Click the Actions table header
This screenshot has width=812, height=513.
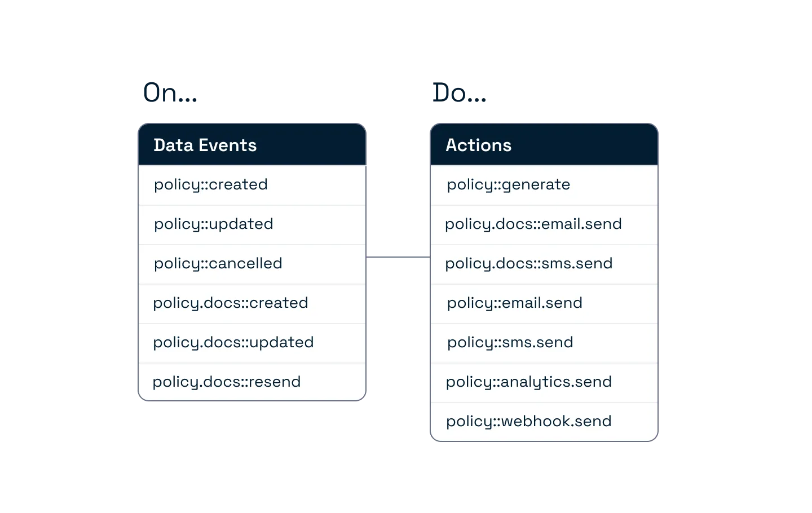[544, 144]
